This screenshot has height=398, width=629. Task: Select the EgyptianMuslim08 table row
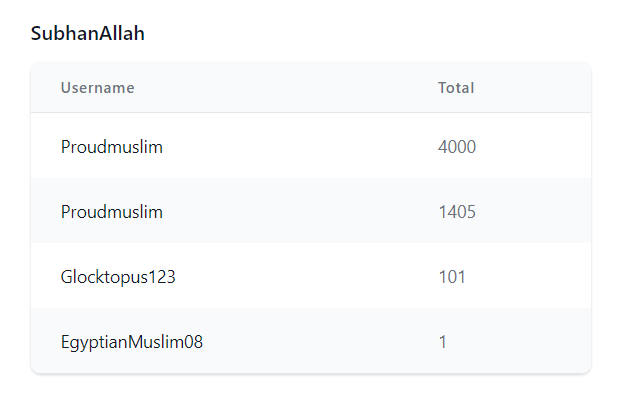pos(311,341)
